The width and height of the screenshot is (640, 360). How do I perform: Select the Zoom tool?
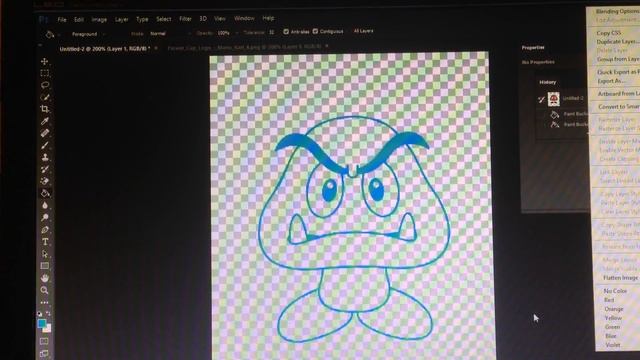(x=44, y=290)
